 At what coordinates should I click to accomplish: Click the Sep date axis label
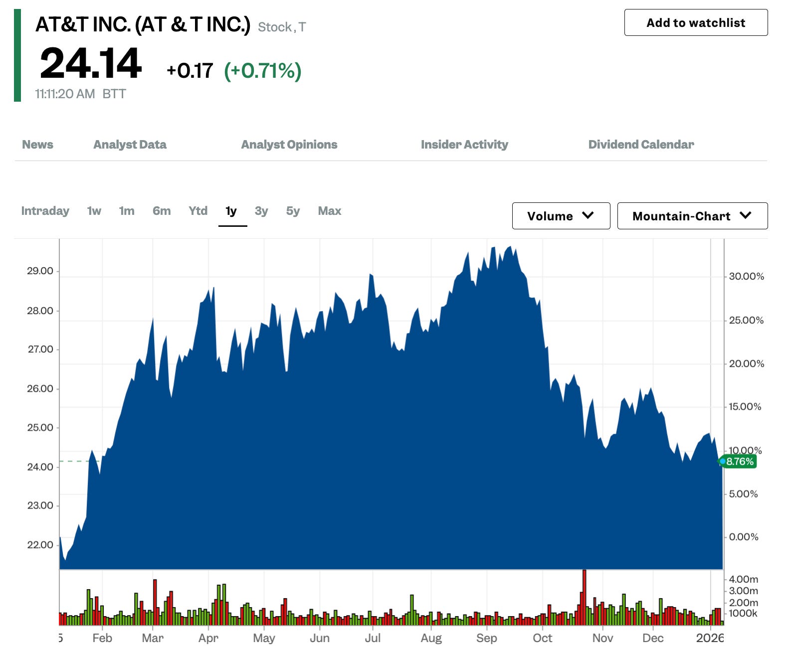click(x=487, y=638)
